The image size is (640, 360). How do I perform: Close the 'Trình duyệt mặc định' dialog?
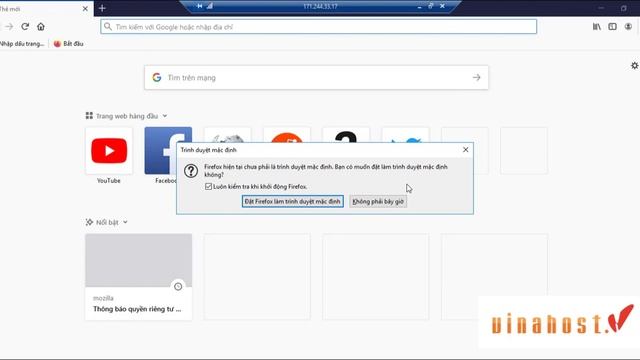[466, 150]
